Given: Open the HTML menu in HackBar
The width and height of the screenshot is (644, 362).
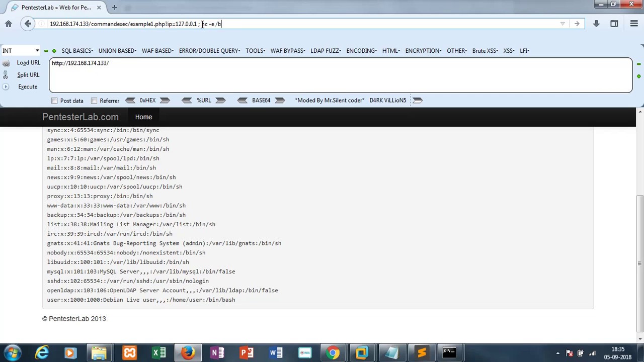Looking at the screenshot, I should click(391, 51).
